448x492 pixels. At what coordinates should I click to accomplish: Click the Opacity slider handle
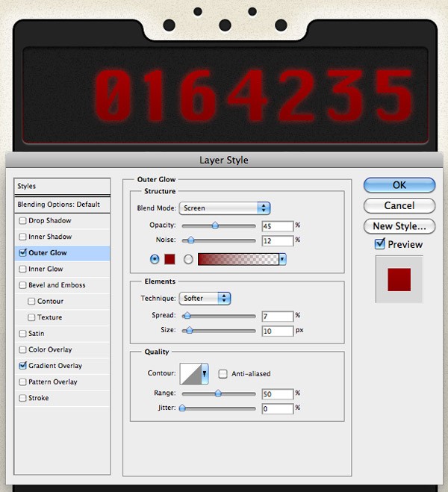click(215, 225)
